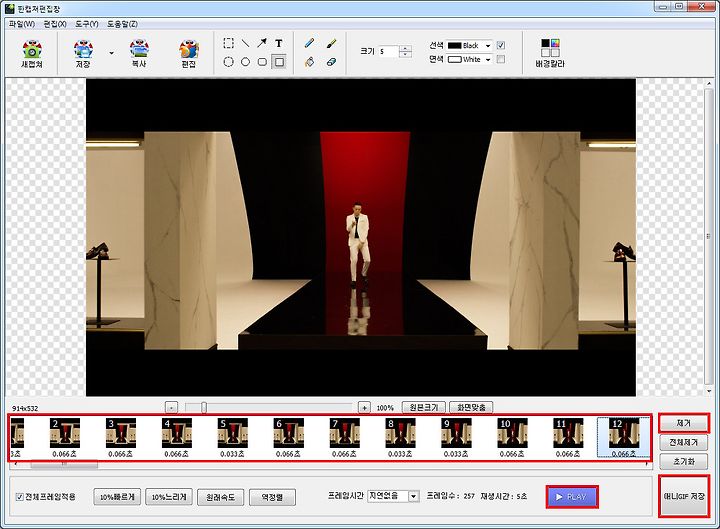Image resolution: width=720 pixels, height=529 pixels.
Task: Click the 크기 size value field
Action: click(x=388, y=51)
